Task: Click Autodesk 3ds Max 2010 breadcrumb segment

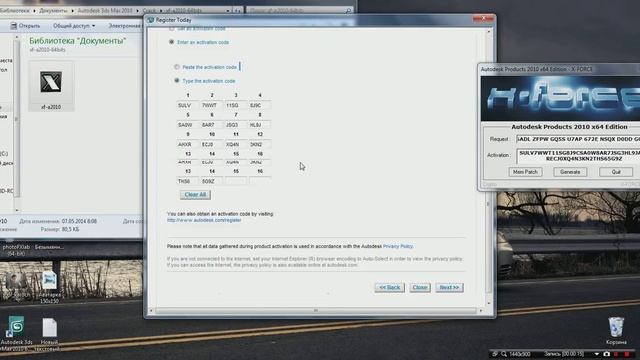Action: [x=105, y=10]
